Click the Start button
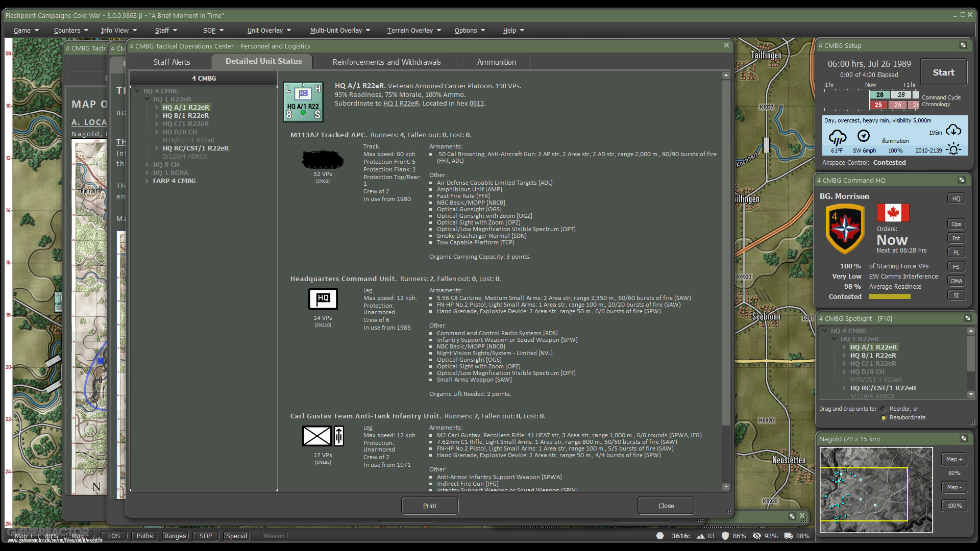This screenshot has height=551, width=980. pyautogui.click(x=943, y=72)
